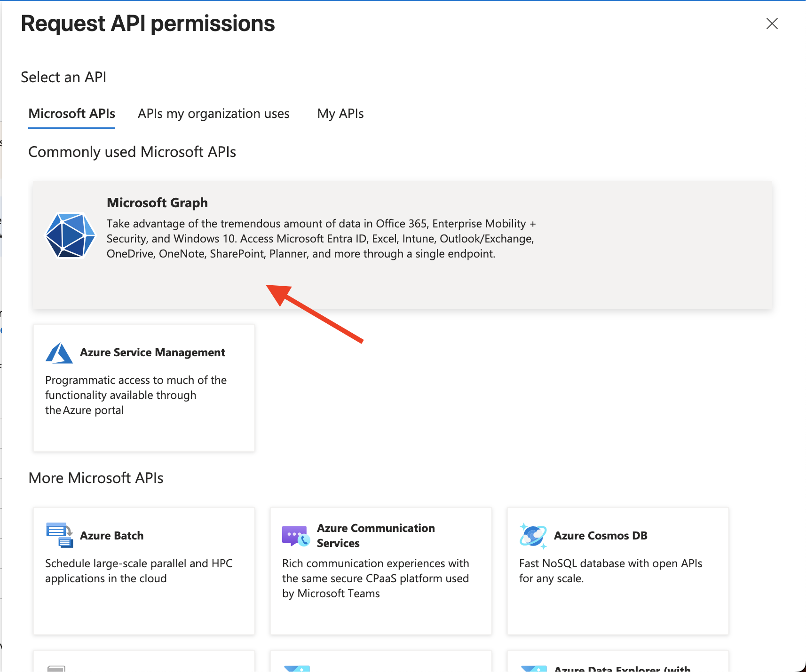Choose the Azure Service Management heading
Viewport: 806px width, 672px height.
[152, 352]
